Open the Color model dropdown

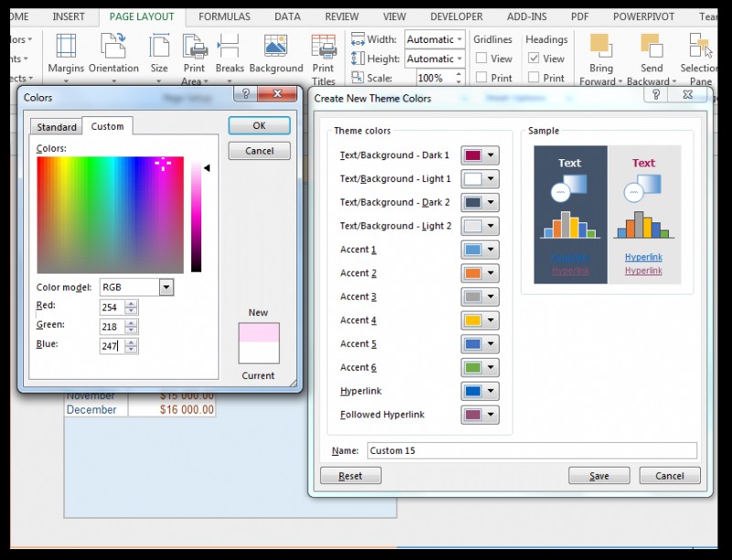[165, 287]
